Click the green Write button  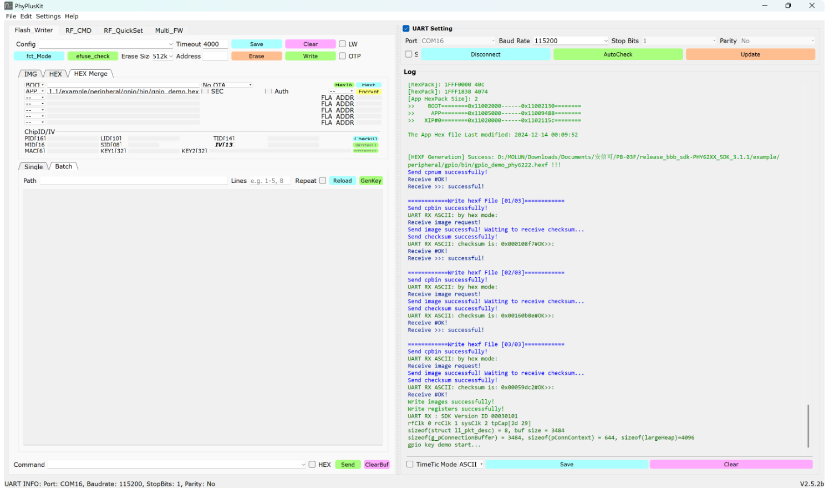pyautogui.click(x=311, y=57)
